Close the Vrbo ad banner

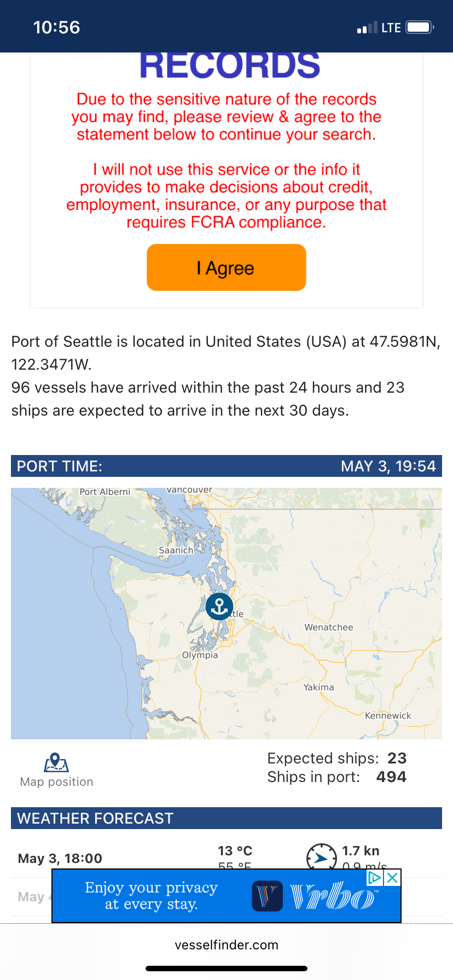pos(392,878)
